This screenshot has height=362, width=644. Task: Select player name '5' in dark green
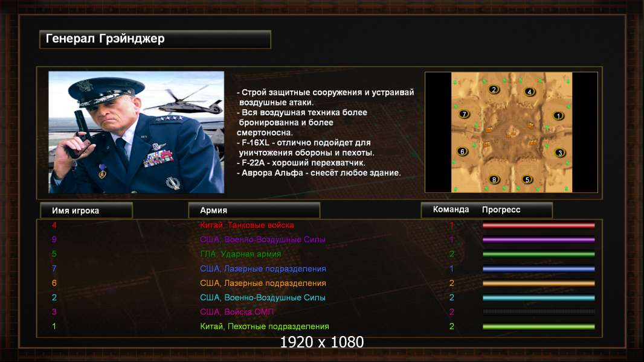54,254
